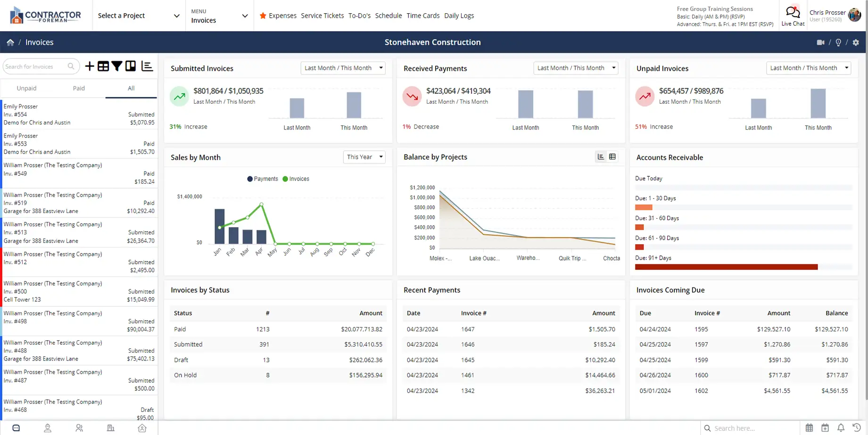Viewport: 868px width, 435px height.
Task: Open the notifications bell icon
Action: pyautogui.click(x=841, y=428)
